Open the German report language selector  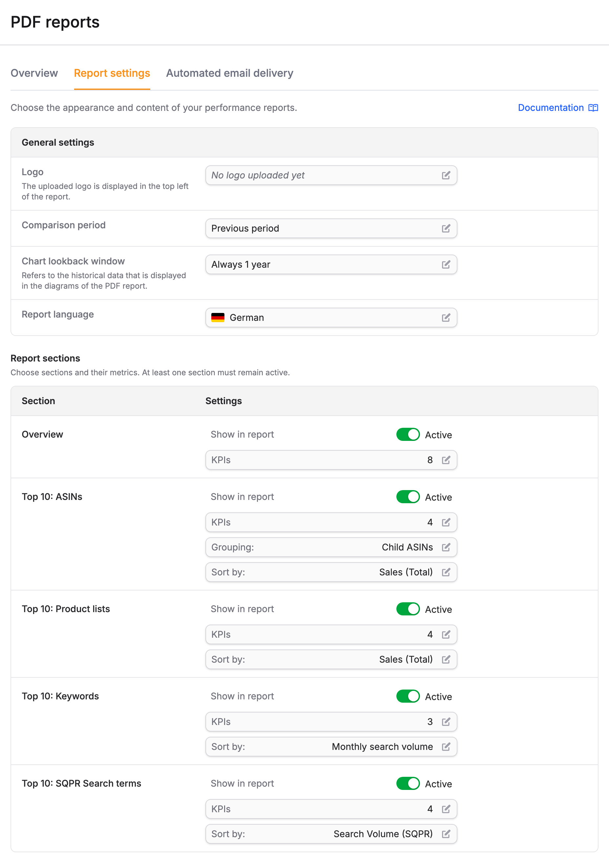(331, 318)
